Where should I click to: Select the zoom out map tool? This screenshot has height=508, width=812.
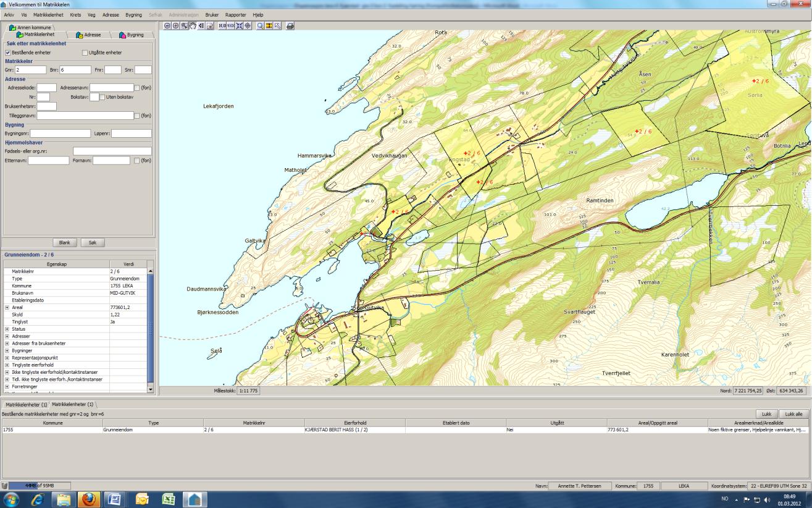(167, 26)
